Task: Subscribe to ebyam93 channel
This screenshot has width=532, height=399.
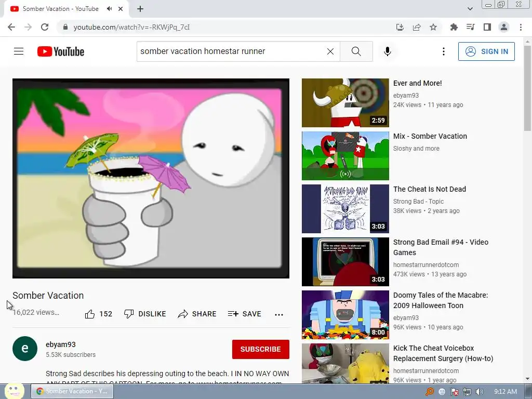Action: tap(261, 349)
